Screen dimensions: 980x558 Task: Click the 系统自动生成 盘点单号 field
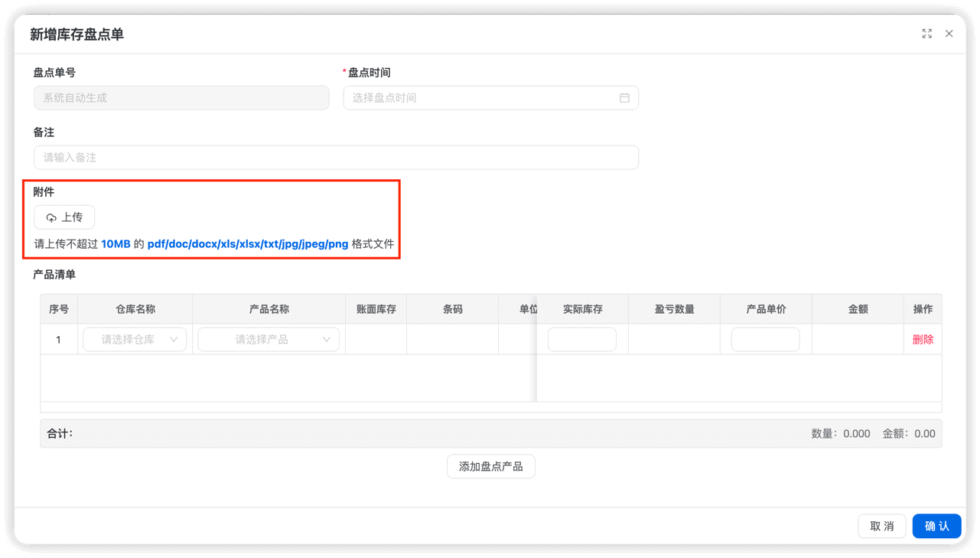[181, 98]
